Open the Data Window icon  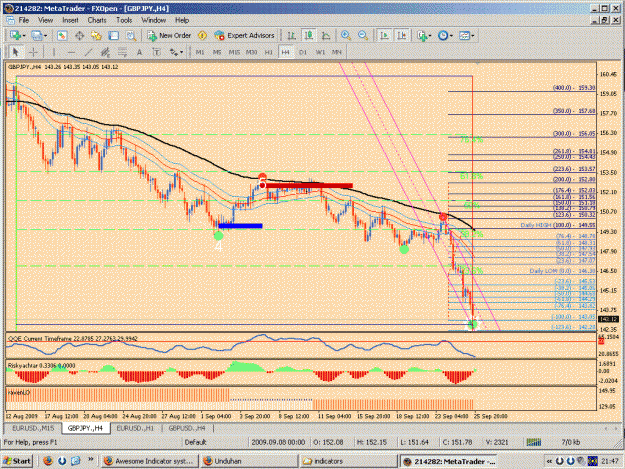[79, 35]
